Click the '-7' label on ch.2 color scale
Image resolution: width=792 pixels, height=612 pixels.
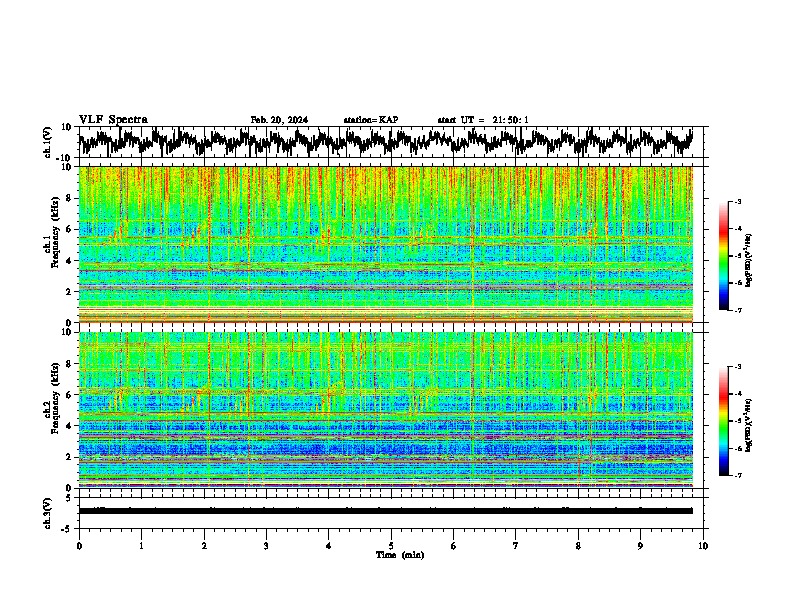pyautogui.click(x=737, y=476)
